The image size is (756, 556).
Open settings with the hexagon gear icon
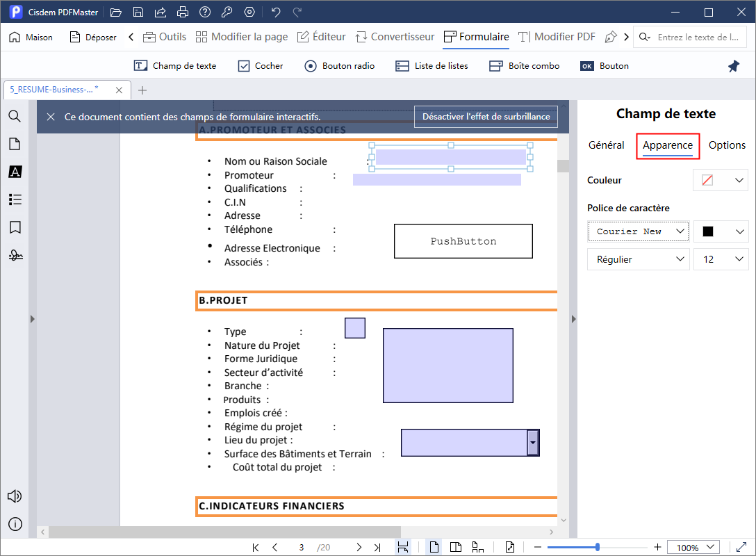click(249, 12)
